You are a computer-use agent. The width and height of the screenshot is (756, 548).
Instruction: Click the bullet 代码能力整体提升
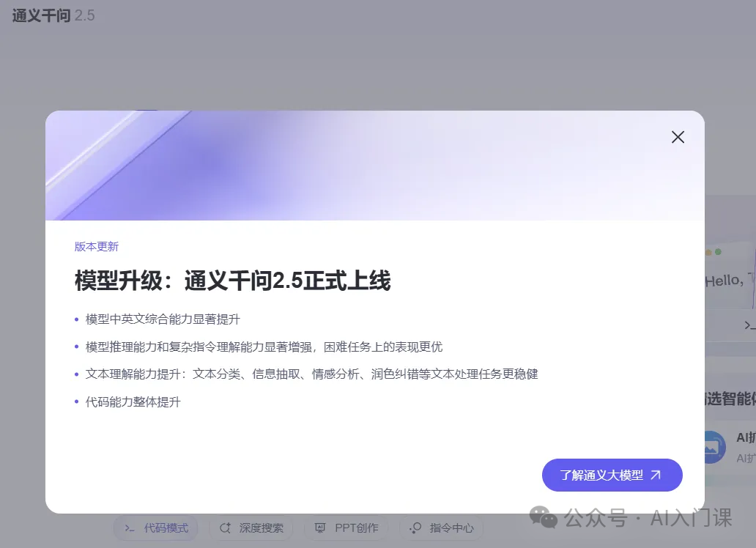tap(133, 401)
